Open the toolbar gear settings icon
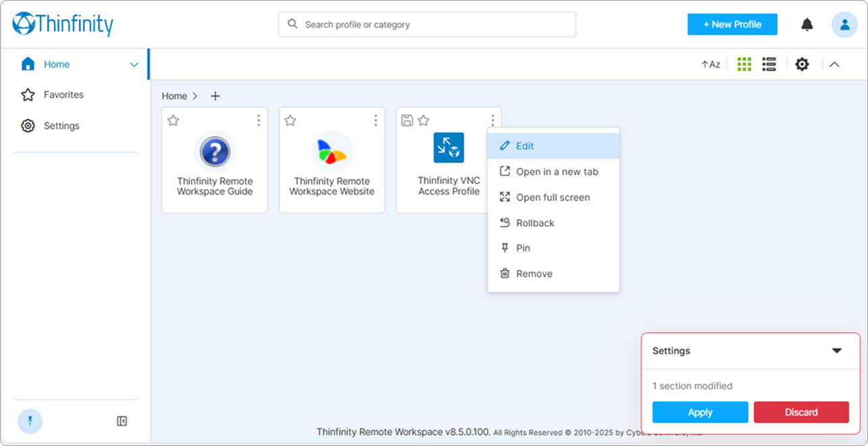This screenshot has width=868, height=446. (x=802, y=64)
